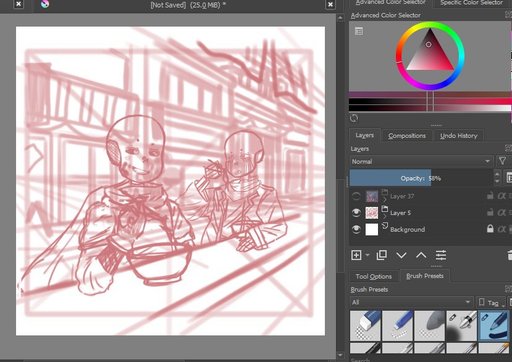Viewport: 512px width, 362px height.
Task: Expand the new layer type arrow
Action: [367, 255]
